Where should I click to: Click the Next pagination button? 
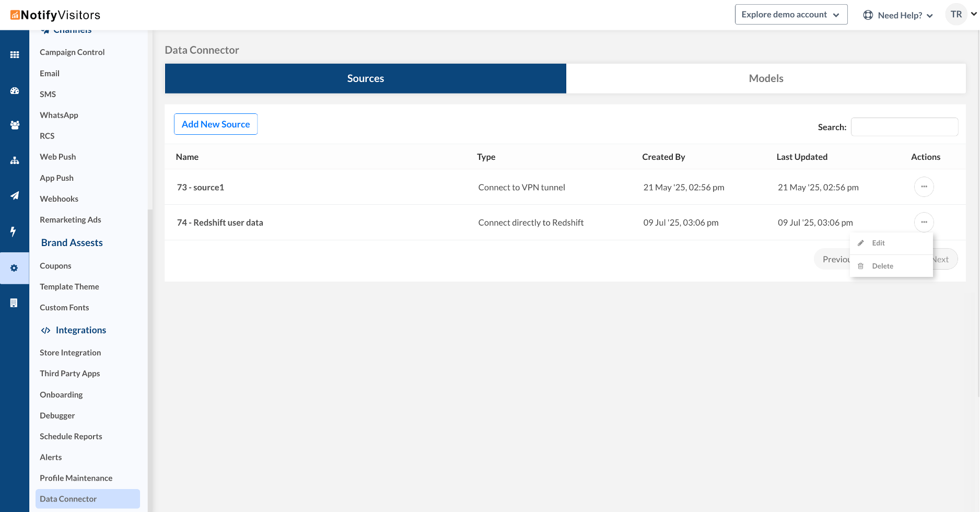click(x=944, y=259)
